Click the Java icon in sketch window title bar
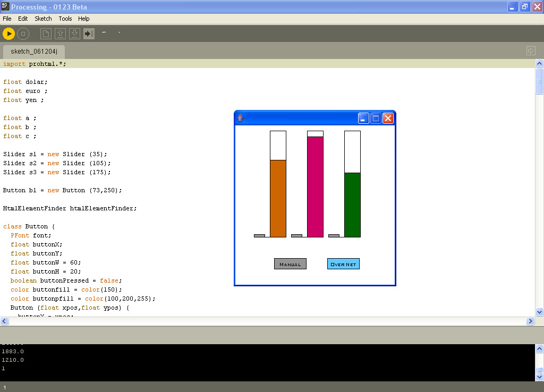The image size is (544, 392). 241,118
